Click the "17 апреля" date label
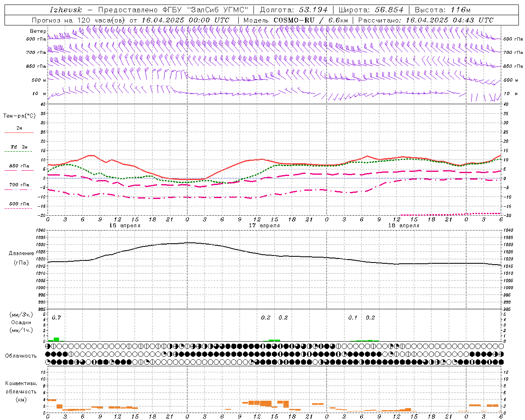 coord(264,226)
